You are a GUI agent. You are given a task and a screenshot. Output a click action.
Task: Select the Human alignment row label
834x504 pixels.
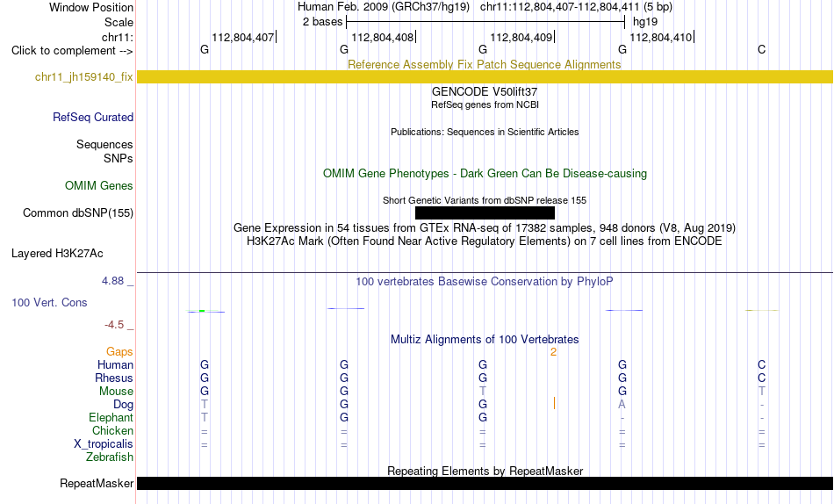[115, 365]
